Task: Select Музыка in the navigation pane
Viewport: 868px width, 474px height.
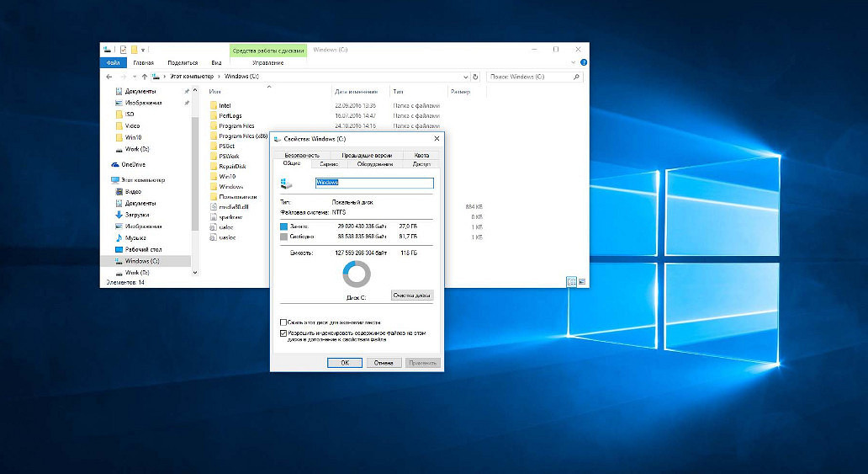Action: (135, 238)
